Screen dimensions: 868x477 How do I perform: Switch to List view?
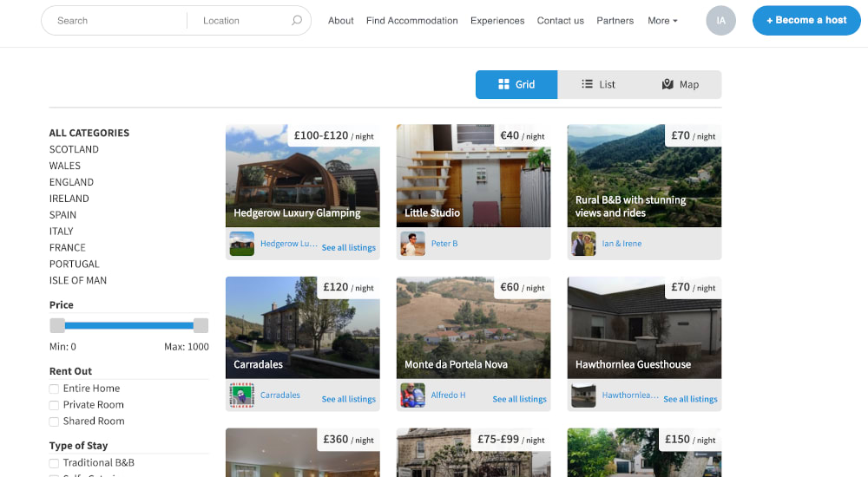pos(598,85)
